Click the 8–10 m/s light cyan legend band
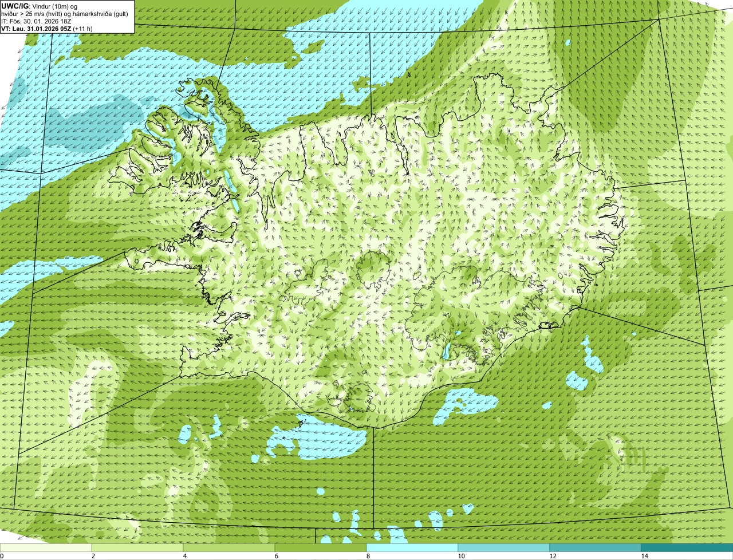Viewport: 733px width, 560px height. pyautogui.click(x=412, y=547)
